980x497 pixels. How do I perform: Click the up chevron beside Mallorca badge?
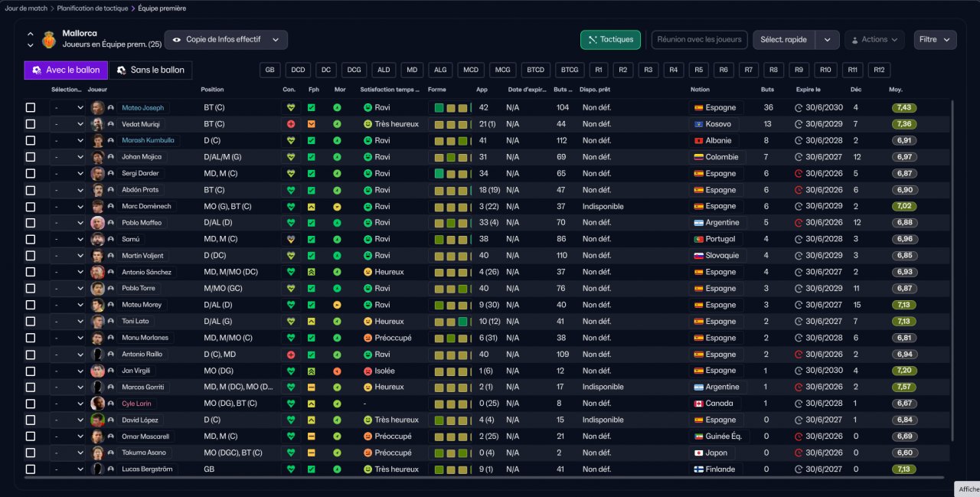pos(31,34)
